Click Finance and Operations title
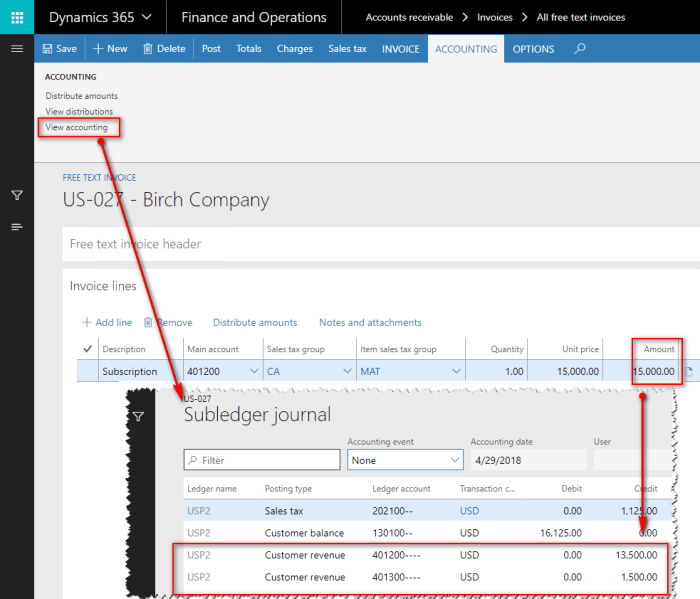The height and width of the screenshot is (599, 700). point(254,17)
